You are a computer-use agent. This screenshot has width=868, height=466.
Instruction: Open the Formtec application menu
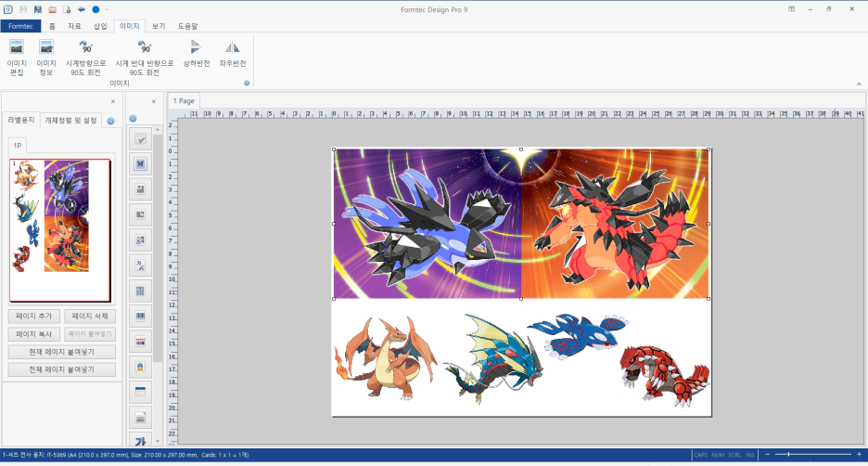[20, 26]
